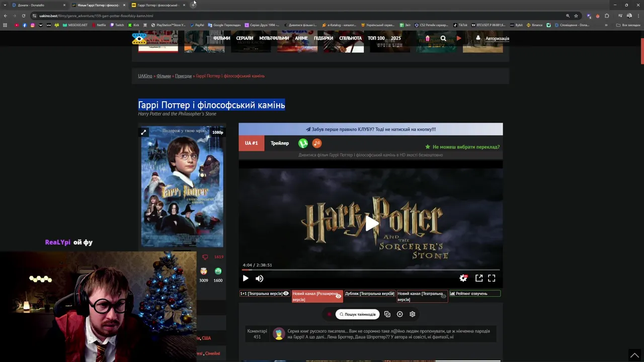This screenshot has height=362, width=644.
Task: Switch to the Трейлер tab
Action: (x=280, y=143)
